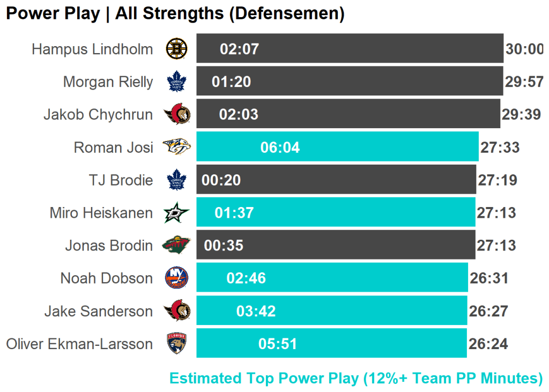
Task: Click the Estimated Top Power Play legend text
Action: [356, 379]
